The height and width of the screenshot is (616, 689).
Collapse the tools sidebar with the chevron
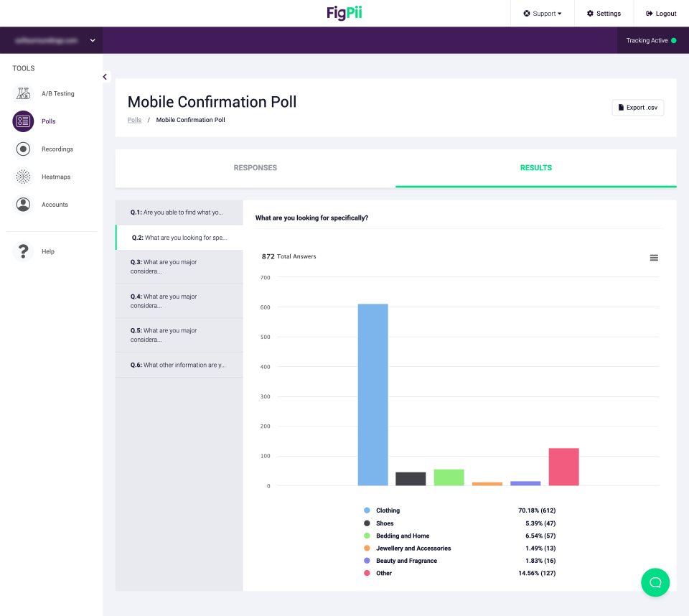point(105,76)
